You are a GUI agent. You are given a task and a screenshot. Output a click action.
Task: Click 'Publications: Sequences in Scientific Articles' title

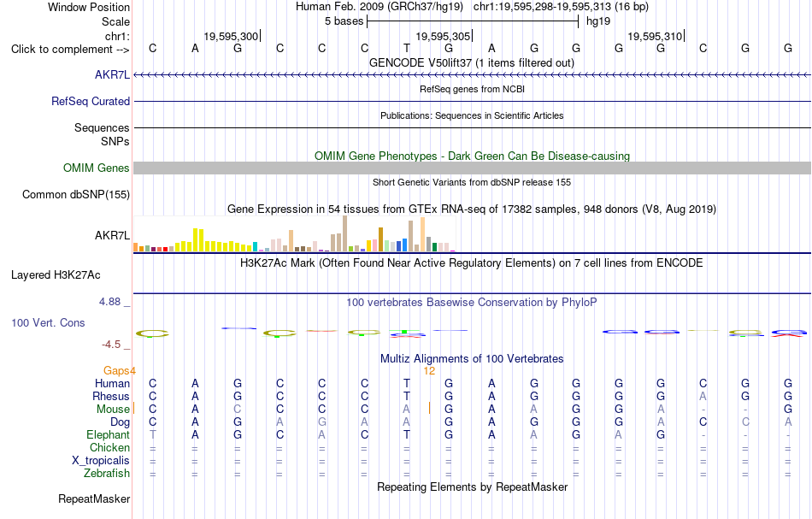pos(472,115)
